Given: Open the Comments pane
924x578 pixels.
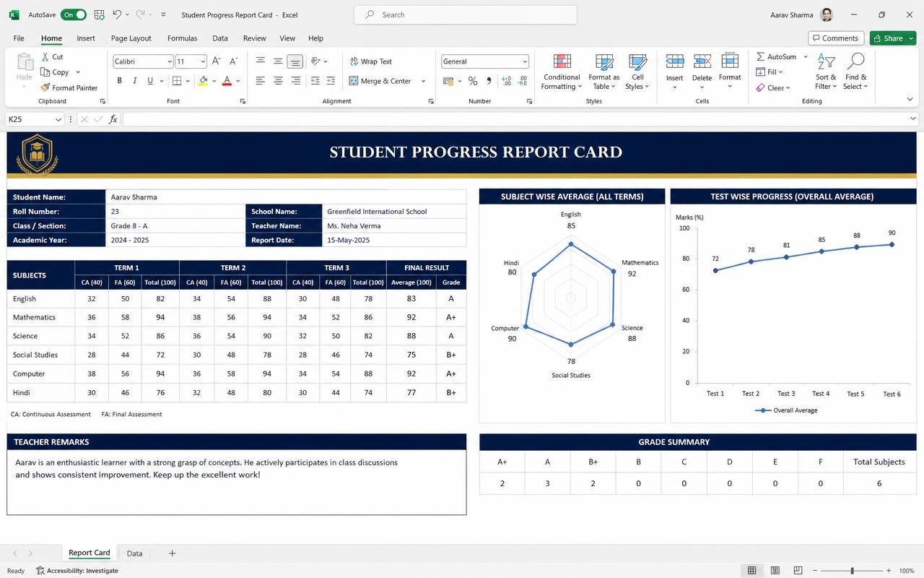Looking at the screenshot, I should point(835,38).
